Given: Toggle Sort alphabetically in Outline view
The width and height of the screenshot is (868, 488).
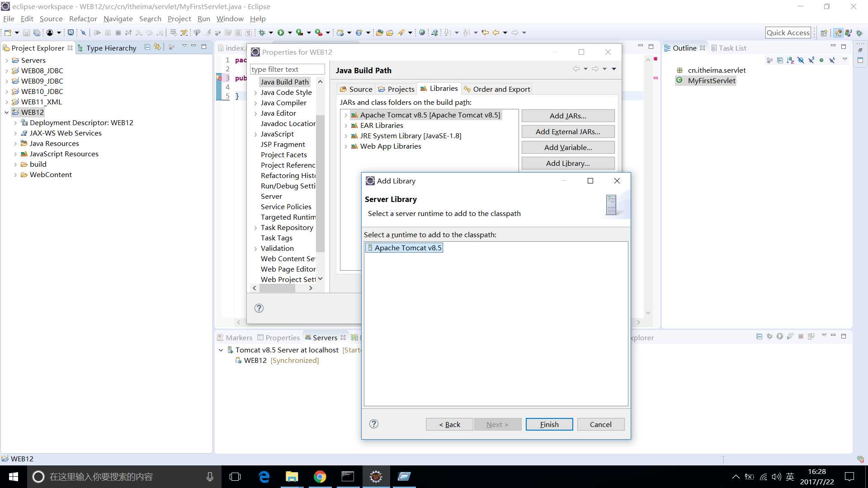Looking at the screenshot, I should 790,60.
